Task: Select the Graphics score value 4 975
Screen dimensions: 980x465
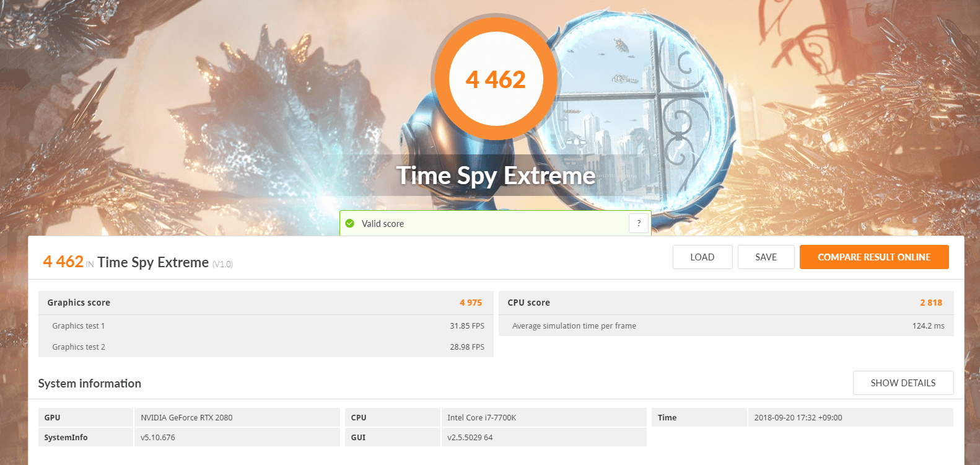Action: 471,303
